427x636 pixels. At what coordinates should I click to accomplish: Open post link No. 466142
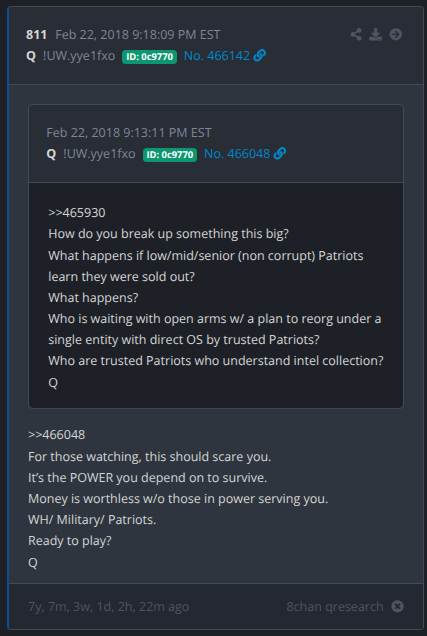(x=217, y=56)
